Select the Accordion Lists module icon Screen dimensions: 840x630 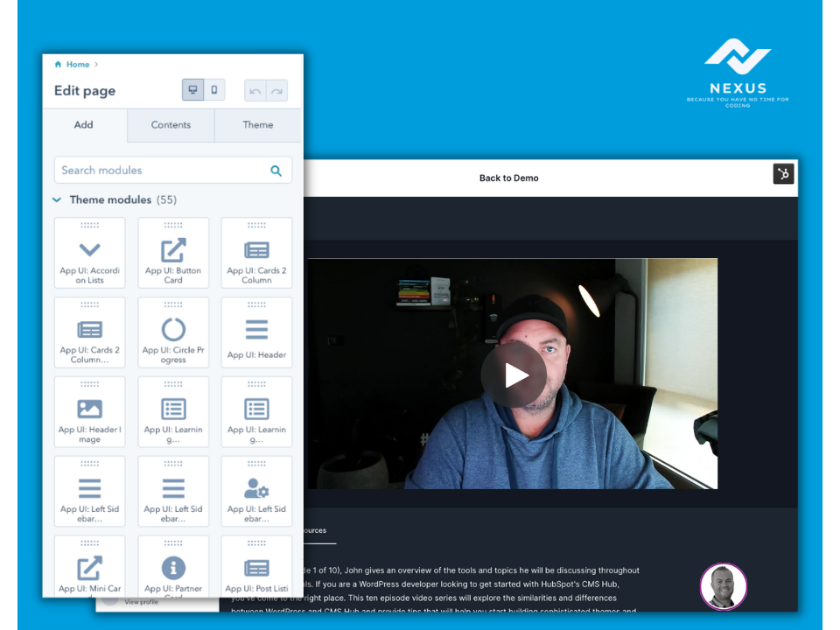point(89,250)
